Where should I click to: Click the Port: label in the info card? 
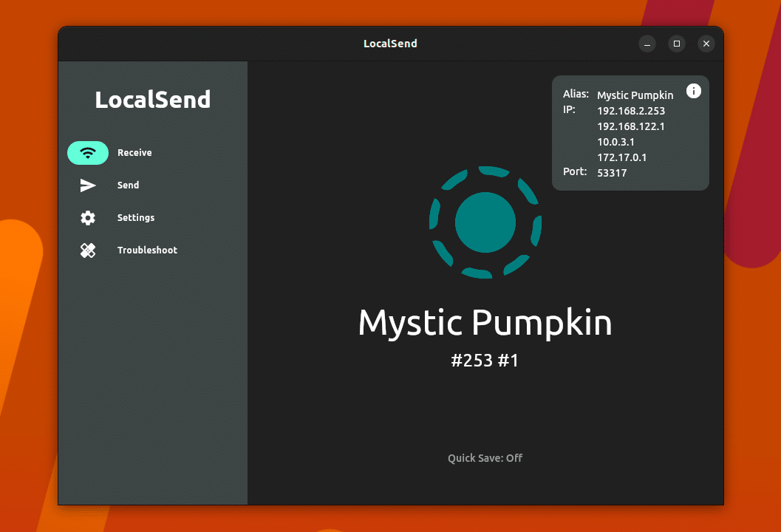pos(575,171)
